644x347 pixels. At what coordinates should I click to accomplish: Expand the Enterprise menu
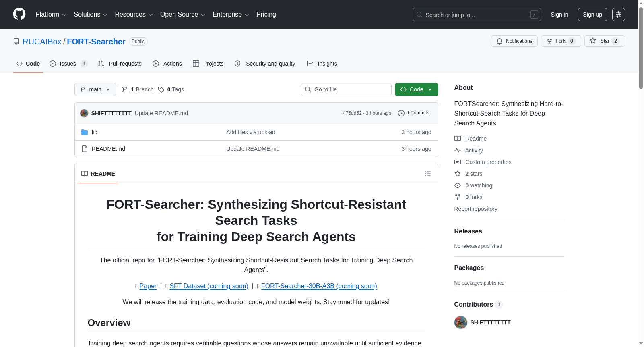coord(231,15)
